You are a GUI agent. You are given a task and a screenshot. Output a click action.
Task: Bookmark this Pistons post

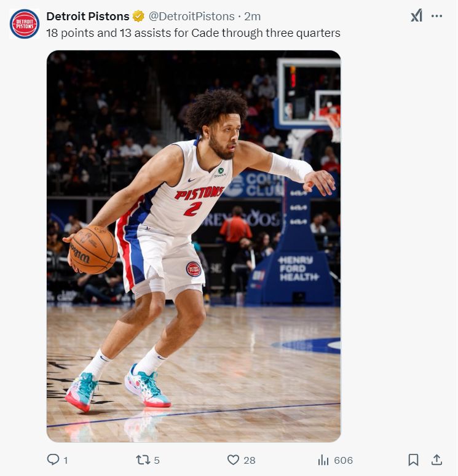[x=413, y=459]
